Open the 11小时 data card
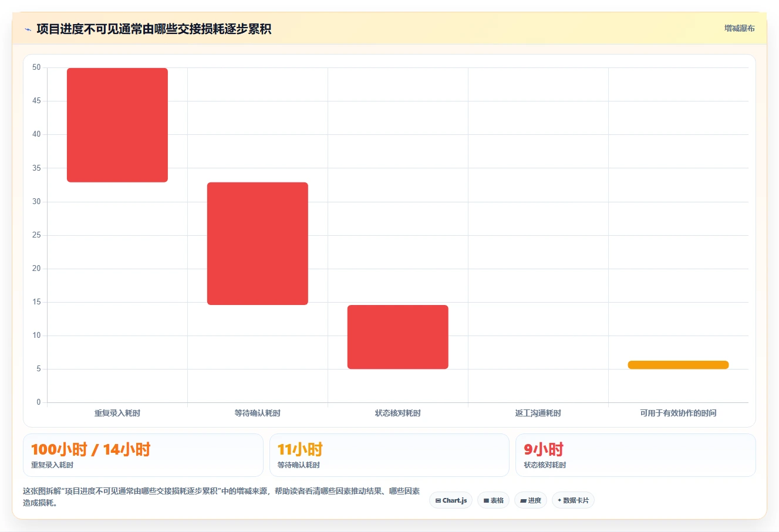This screenshot has height=532, width=779. coord(389,455)
